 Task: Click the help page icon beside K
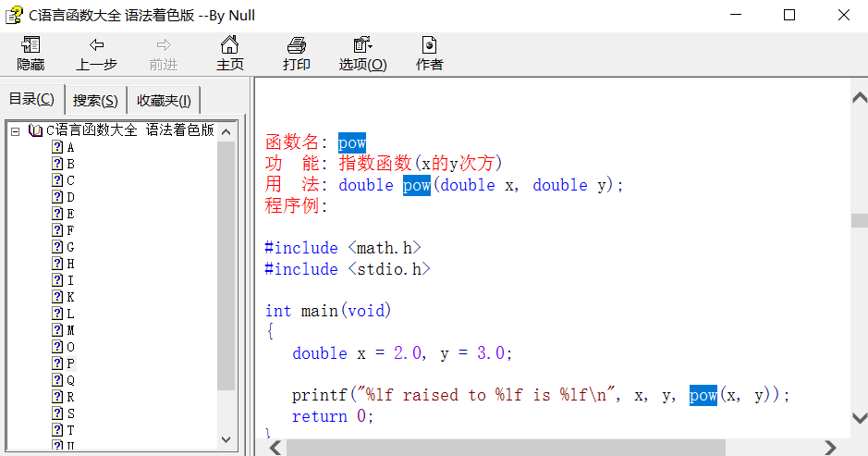point(57,296)
